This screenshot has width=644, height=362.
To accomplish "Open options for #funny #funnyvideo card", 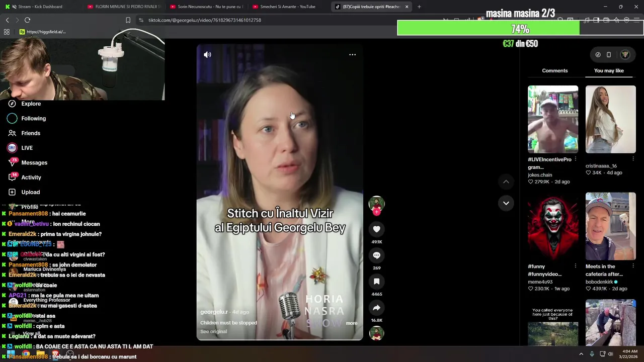I will coord(576,266).
